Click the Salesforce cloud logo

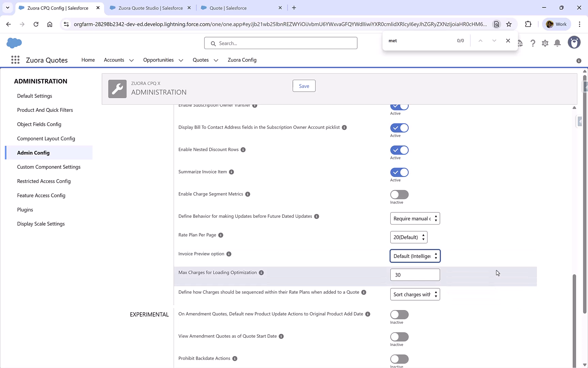point(14,43)
